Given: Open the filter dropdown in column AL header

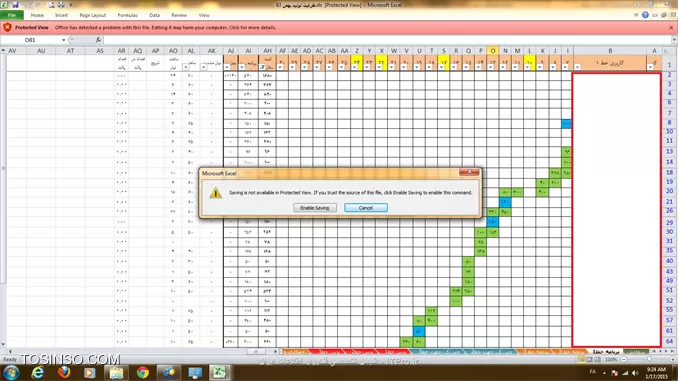Looking at the screenshot, I should [x=185, y=67].
